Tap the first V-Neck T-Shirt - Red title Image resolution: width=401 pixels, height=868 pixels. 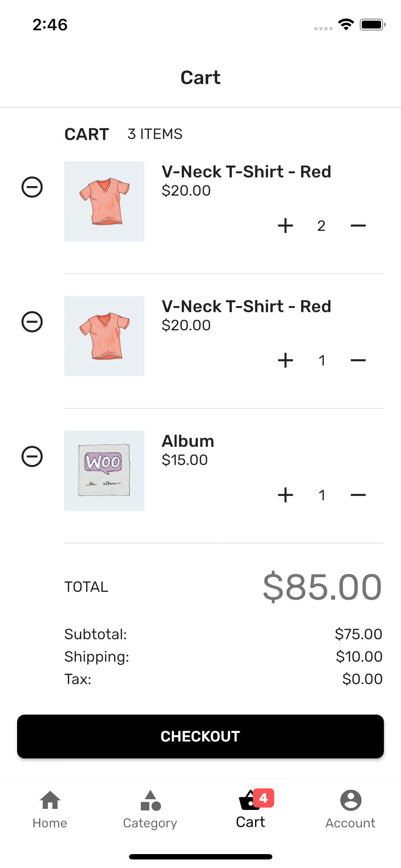246,172
